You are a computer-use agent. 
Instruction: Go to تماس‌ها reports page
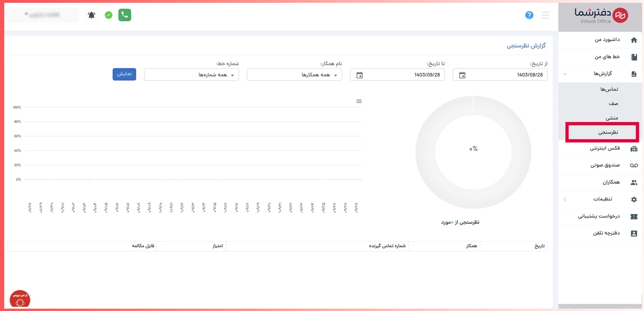(609, 89)
